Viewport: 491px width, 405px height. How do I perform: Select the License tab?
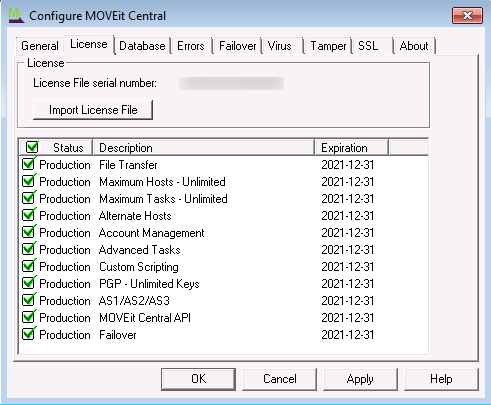(89, 44)
